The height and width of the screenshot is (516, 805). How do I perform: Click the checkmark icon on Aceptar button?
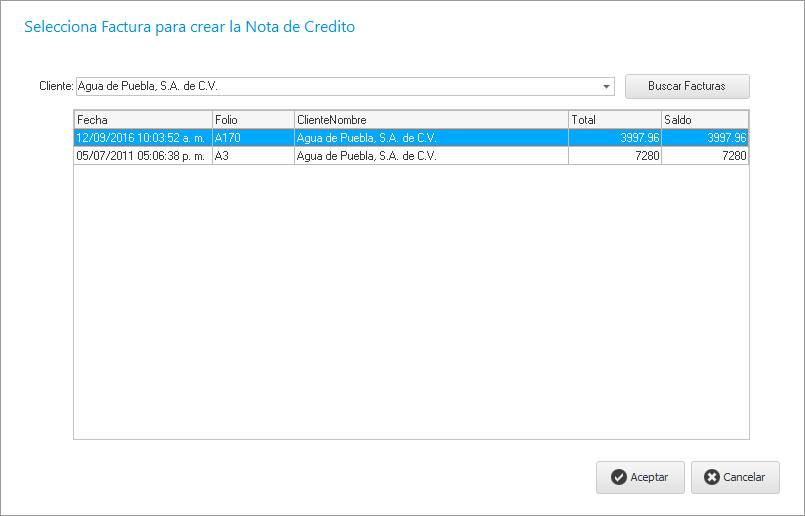(618, 477)
